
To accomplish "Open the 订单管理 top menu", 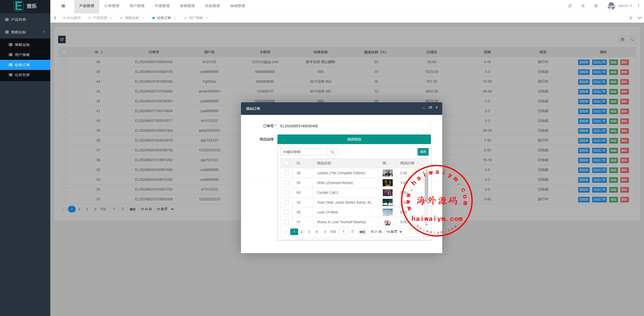I will (x=112, y=6).
